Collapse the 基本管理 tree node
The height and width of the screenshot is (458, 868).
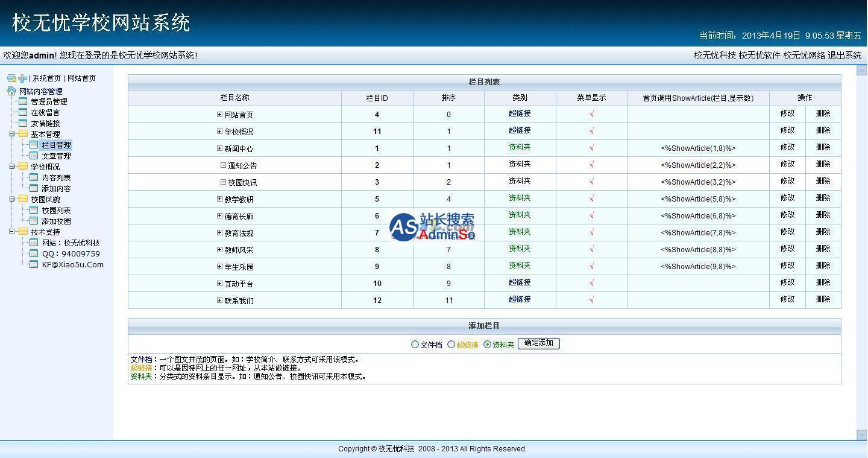(x=11, y=134)
